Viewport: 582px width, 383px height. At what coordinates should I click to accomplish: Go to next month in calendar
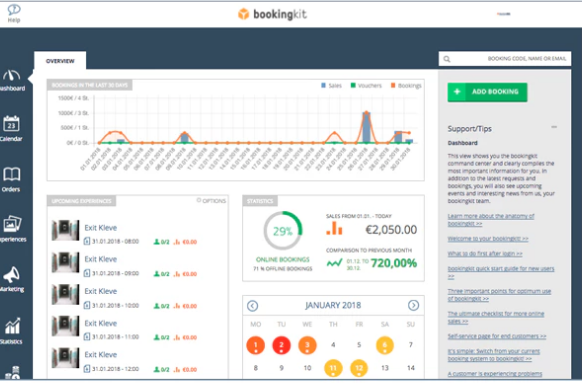[413, 305]
